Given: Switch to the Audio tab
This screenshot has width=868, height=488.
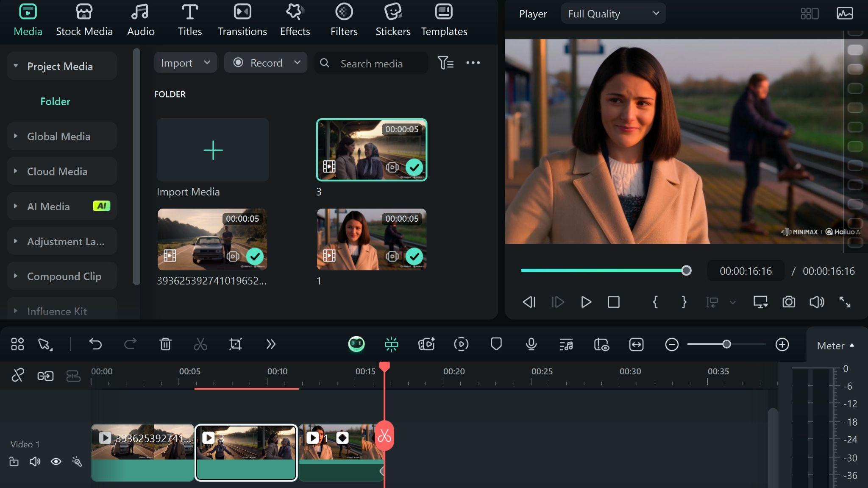Looking at the screenshot, I should click(x=141, y=20).
